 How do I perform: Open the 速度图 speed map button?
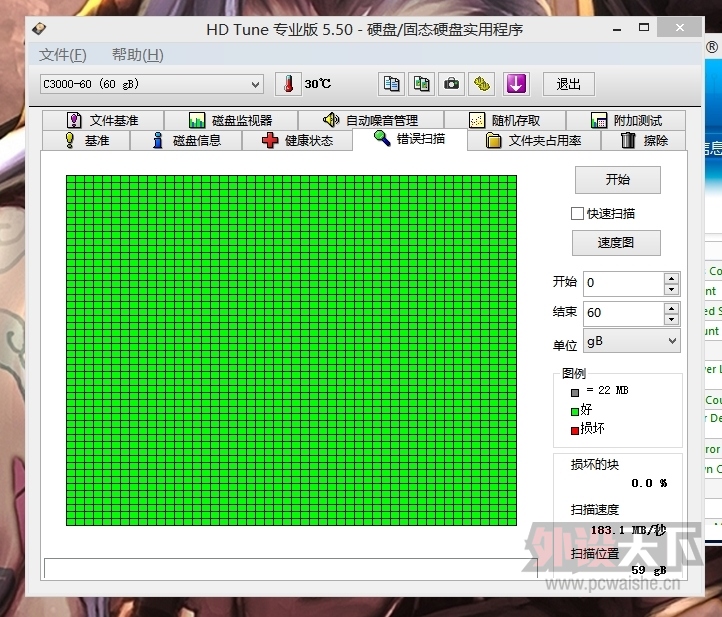point(616,243)
